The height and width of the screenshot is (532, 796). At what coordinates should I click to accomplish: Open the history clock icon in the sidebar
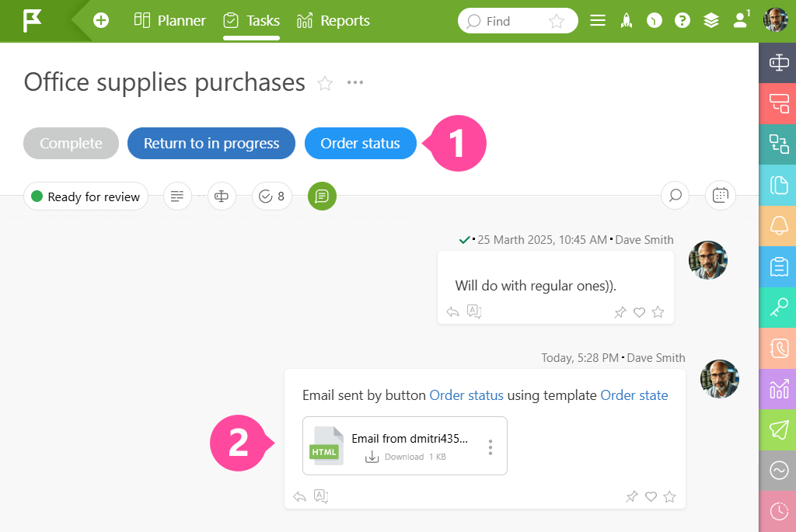777,511
